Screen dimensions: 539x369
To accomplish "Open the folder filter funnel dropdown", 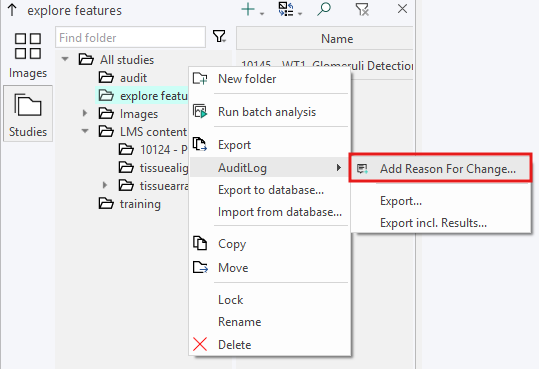I will pyautogui.click(x=219, y=36).
